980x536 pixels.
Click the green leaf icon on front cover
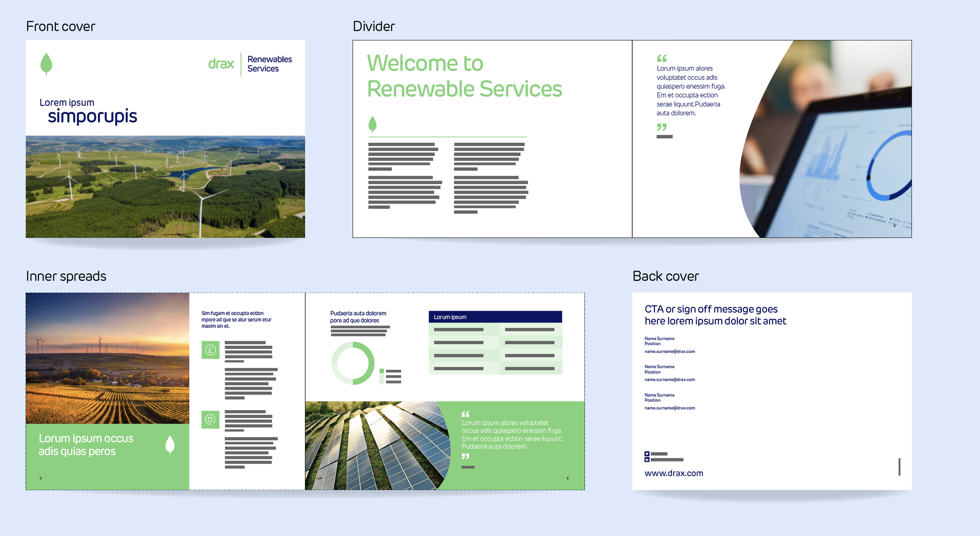click(46, 64)
